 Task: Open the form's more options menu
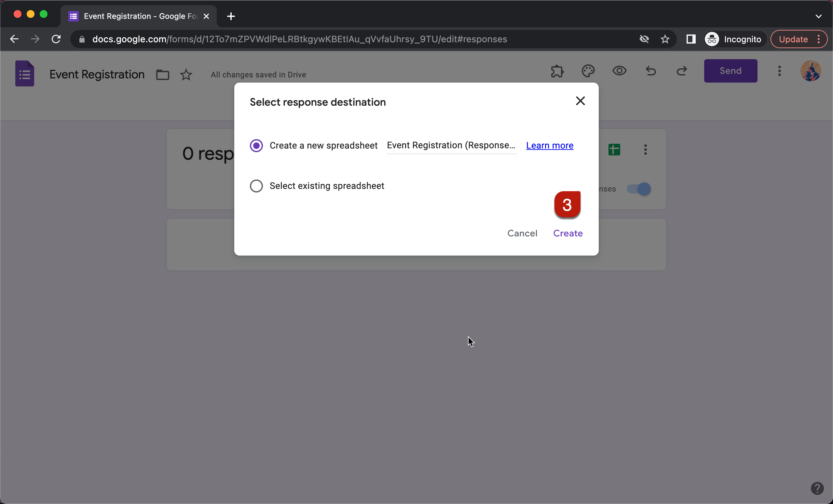(x=779, y=71)
